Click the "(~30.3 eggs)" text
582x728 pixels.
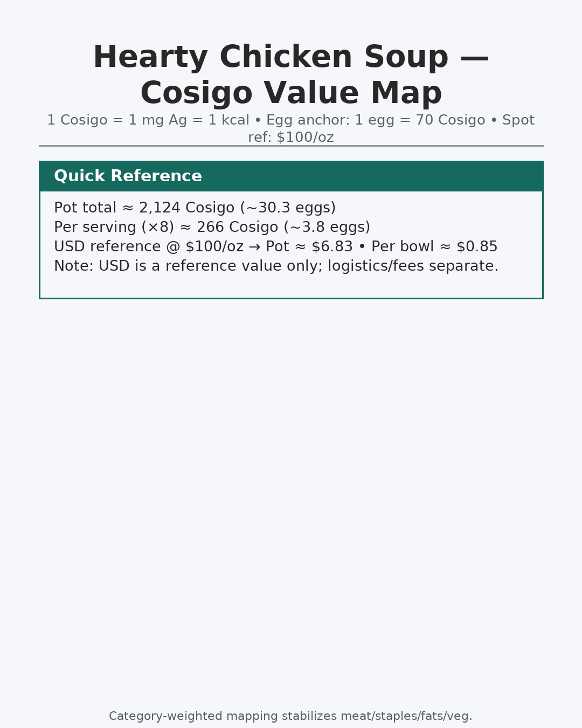288,208
